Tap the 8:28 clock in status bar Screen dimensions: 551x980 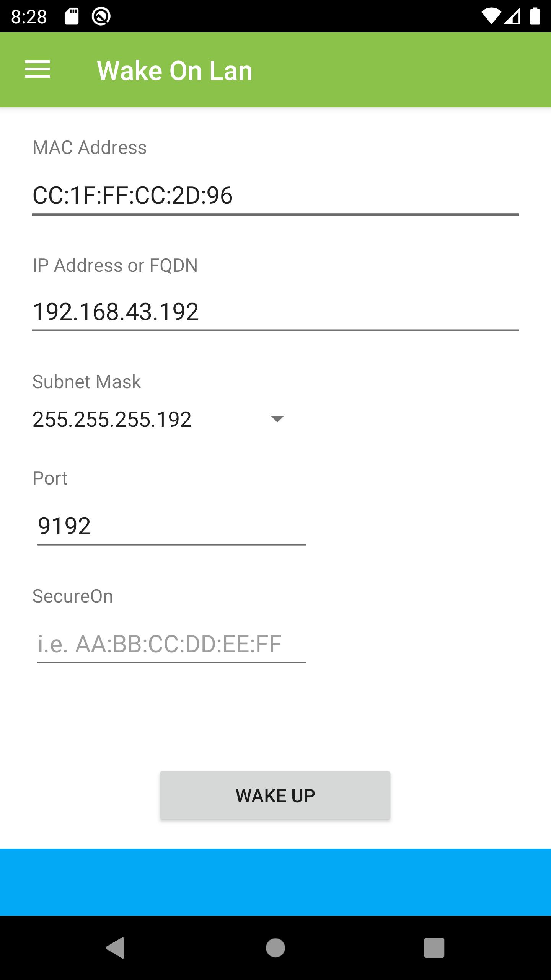(x=29, y=17)
